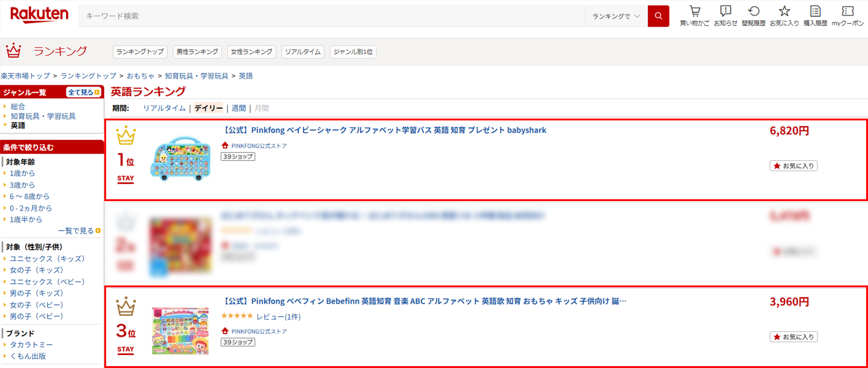This screenshot has width=868, height=368.
Task: Select the 男性ランキング tab
Action: click(x=197, y=52)
